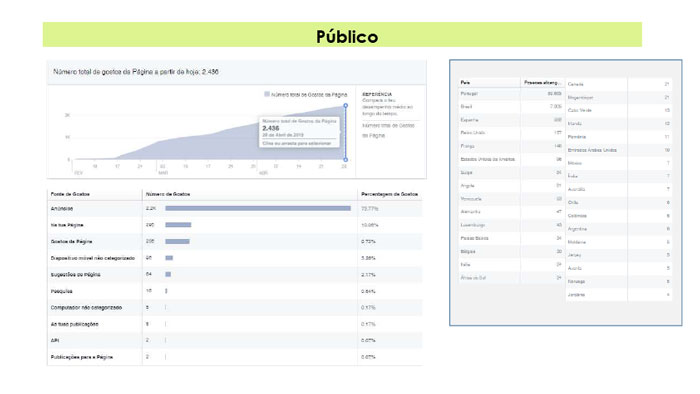Select Colômbia in the second country column
The image size is (700, 394).
tap(577, 216)
